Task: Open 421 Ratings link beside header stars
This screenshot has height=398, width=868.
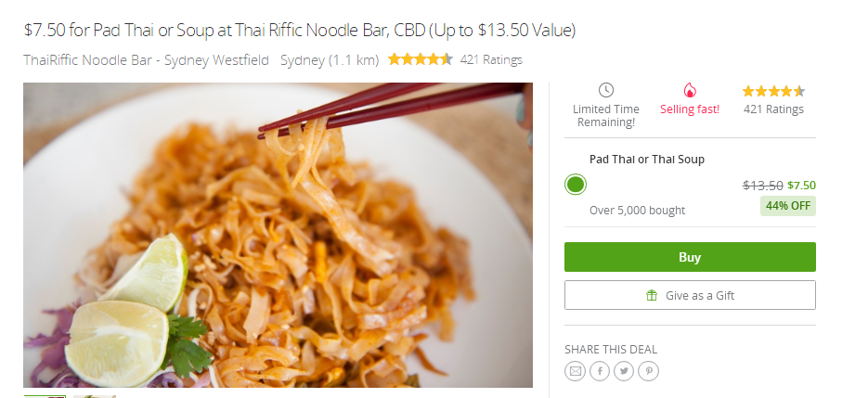Action: (x=491, y=59)
